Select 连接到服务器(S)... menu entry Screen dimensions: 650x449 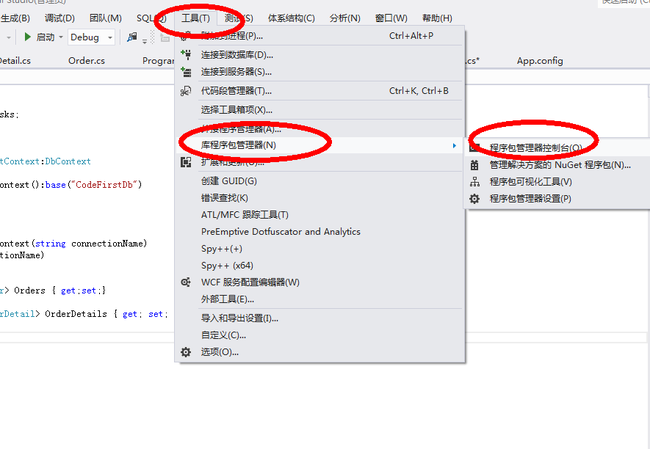(x=319, y=72)
